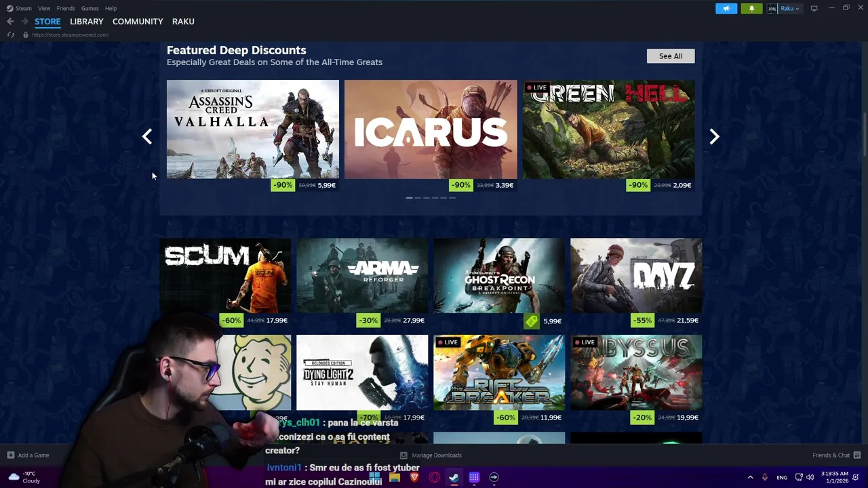
Task: Open Manage Downloads
Action: click(431, 455)
